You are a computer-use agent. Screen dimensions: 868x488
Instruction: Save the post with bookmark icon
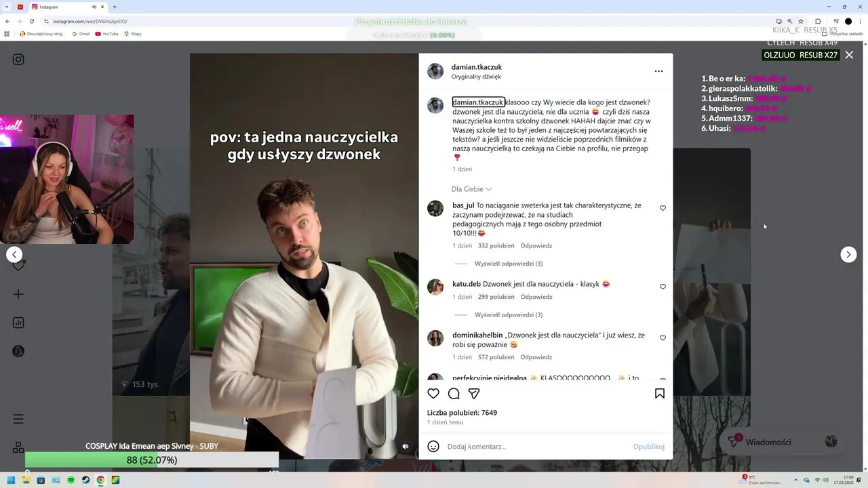point(660,394)
